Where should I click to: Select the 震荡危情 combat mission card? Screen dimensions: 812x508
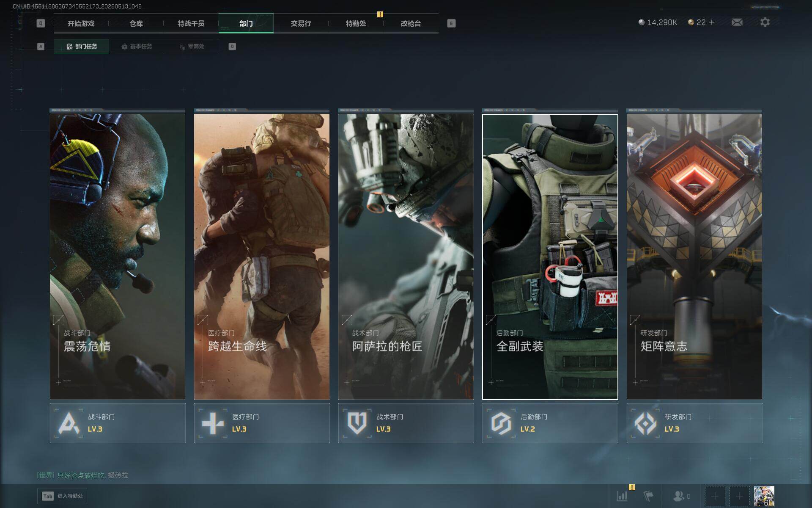[118, 257]
